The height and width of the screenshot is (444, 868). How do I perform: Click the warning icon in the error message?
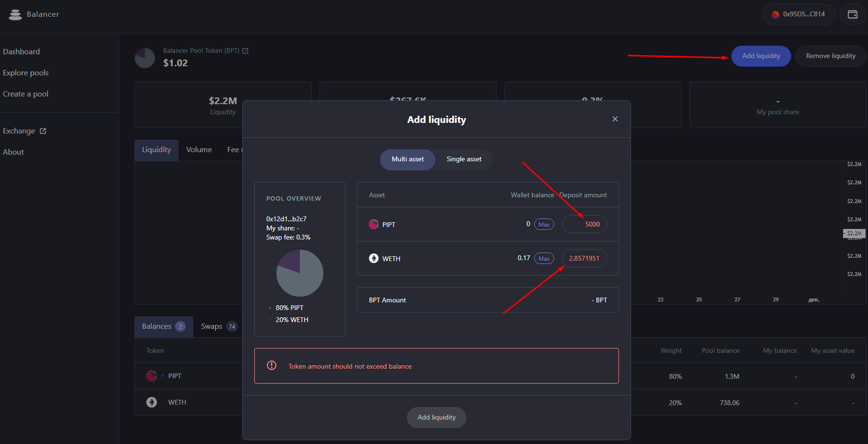pos(272,365)
